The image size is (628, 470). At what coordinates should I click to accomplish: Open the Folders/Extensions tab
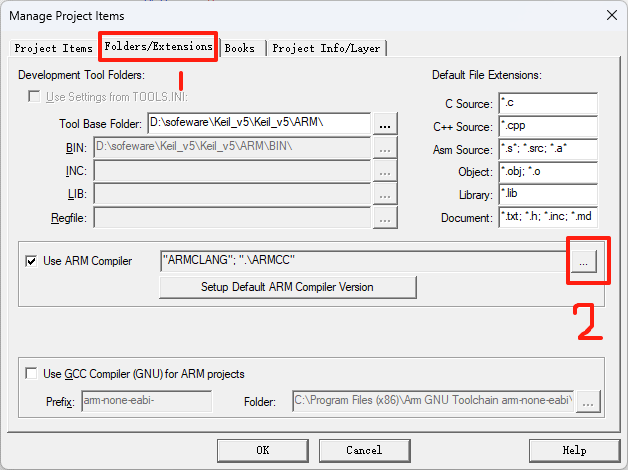158,46
